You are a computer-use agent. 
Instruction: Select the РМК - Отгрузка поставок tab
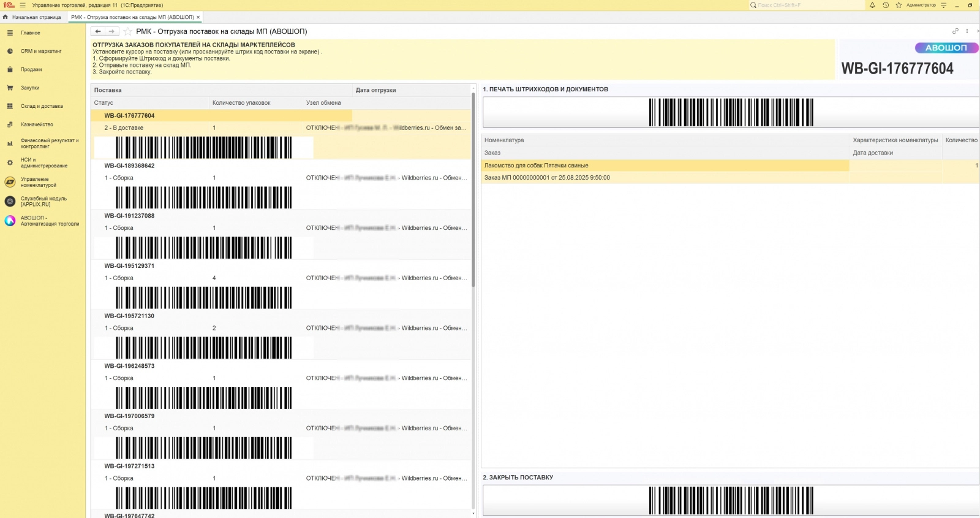(132, 17)
